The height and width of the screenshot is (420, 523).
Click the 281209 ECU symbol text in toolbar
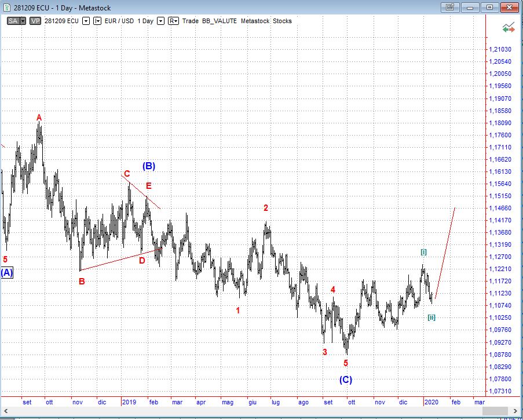click(61, 21)
